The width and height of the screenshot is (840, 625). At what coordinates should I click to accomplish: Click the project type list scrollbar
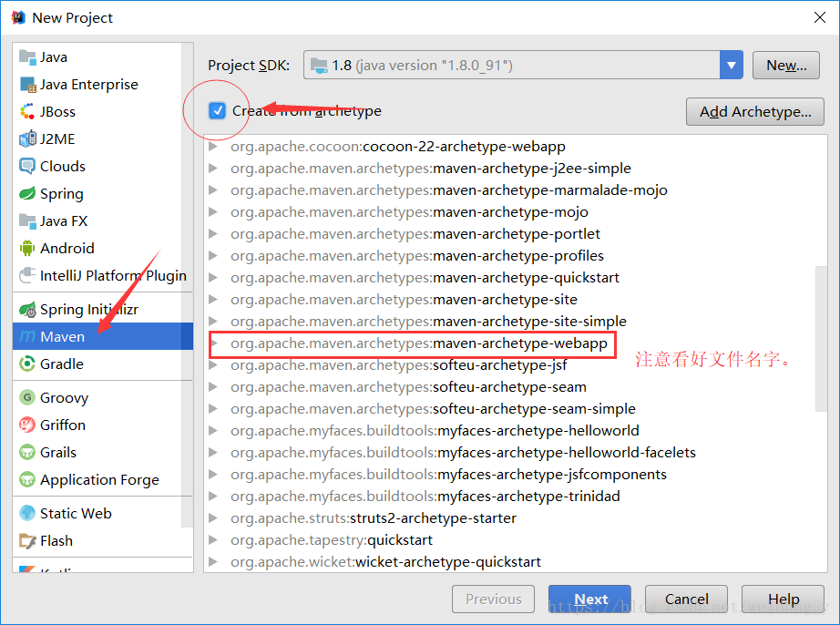pos(187,284)
